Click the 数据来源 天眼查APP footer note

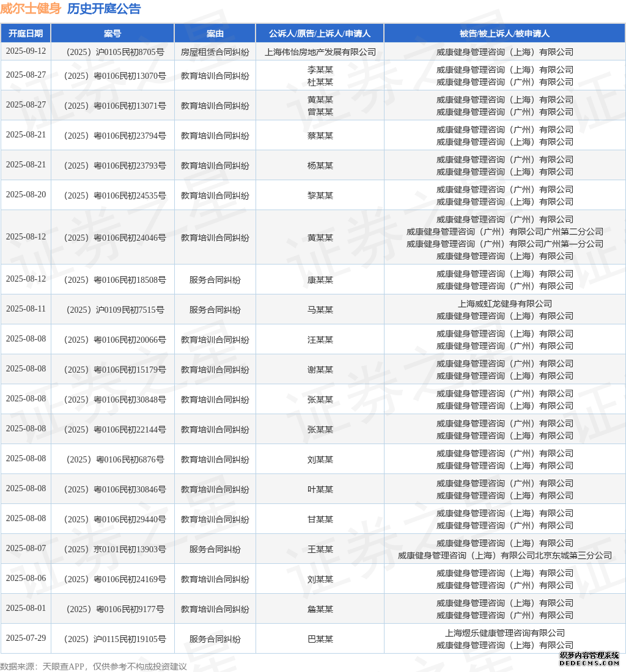click(94, 667)
